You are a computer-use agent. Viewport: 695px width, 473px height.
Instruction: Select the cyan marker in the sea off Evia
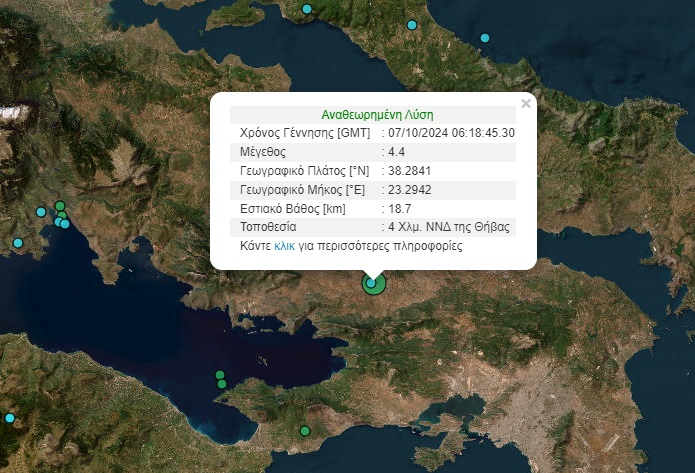click(485, 38)
